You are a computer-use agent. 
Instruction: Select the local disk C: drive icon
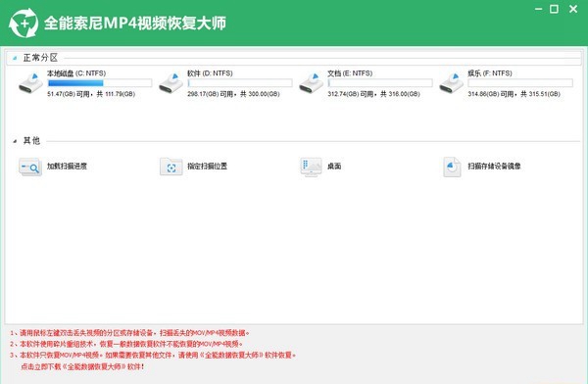tap(30, 83)
